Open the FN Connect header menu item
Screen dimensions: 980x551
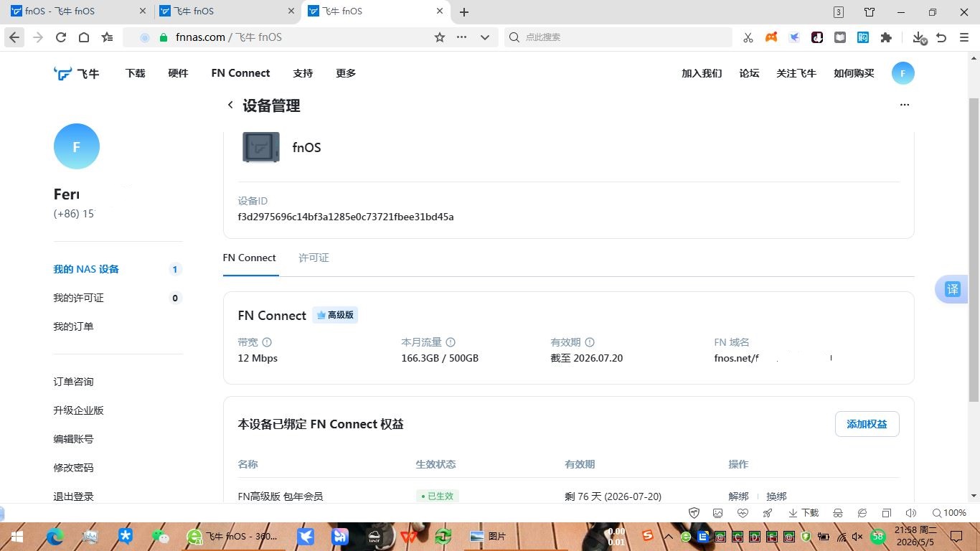[x=240, y=73]
